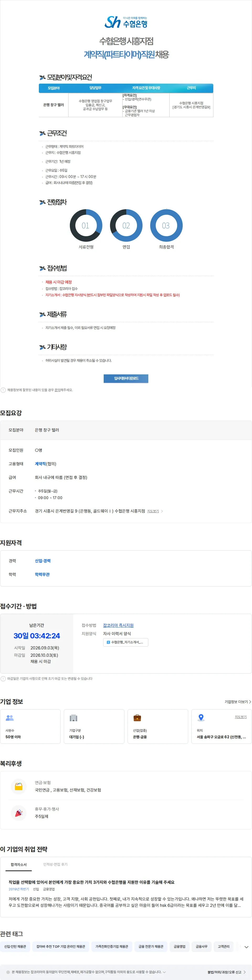Image resolution: width=252 pixels, height=980 pixels.
Task: Expand the related tags list chevron
Action: point(246,946)
